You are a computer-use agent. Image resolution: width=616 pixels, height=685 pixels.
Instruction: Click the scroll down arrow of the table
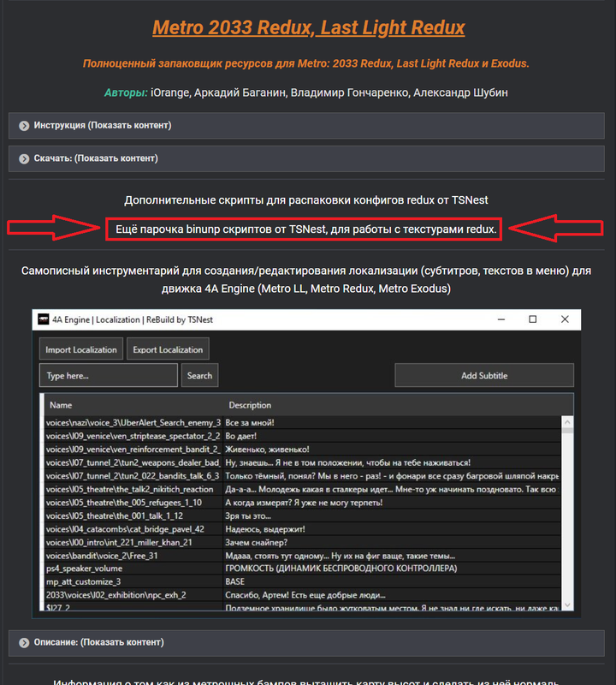[x=567, y=605]
